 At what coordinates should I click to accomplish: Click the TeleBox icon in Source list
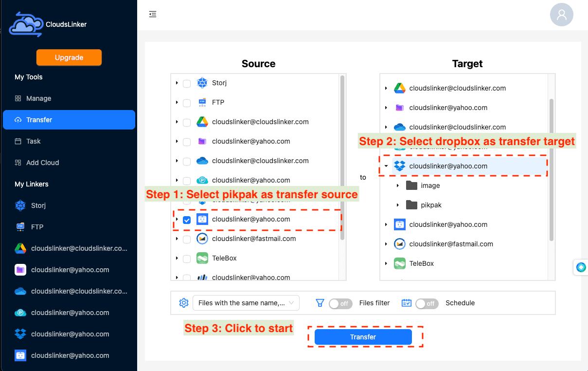tap(202, 258)
